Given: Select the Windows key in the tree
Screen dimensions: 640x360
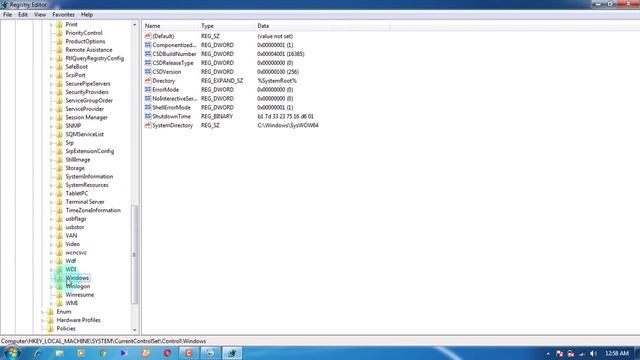Looking at the screenshot, I should (x=77, y=278).
